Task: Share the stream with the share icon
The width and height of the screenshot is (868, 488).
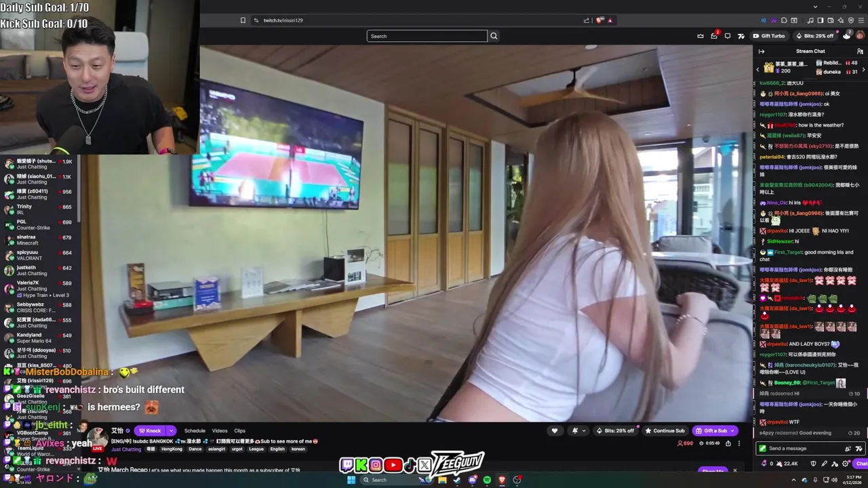Action: pyautogui.click(x=728, y=443)
